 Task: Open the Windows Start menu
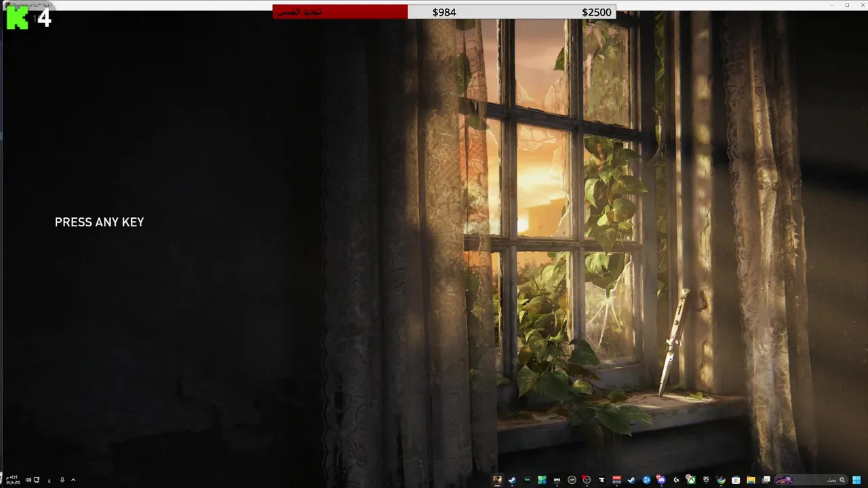coord(856,480)
